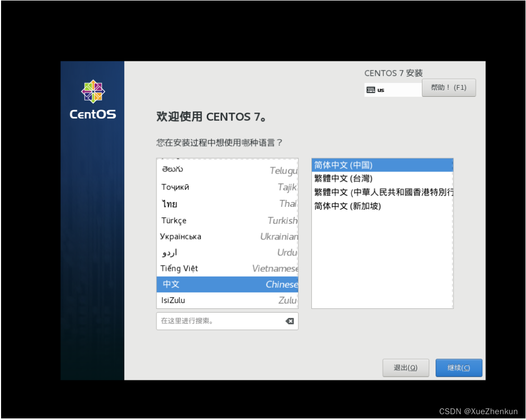Open help with 帮助！(F1) button
526x420 pixels.
[449, 88]
